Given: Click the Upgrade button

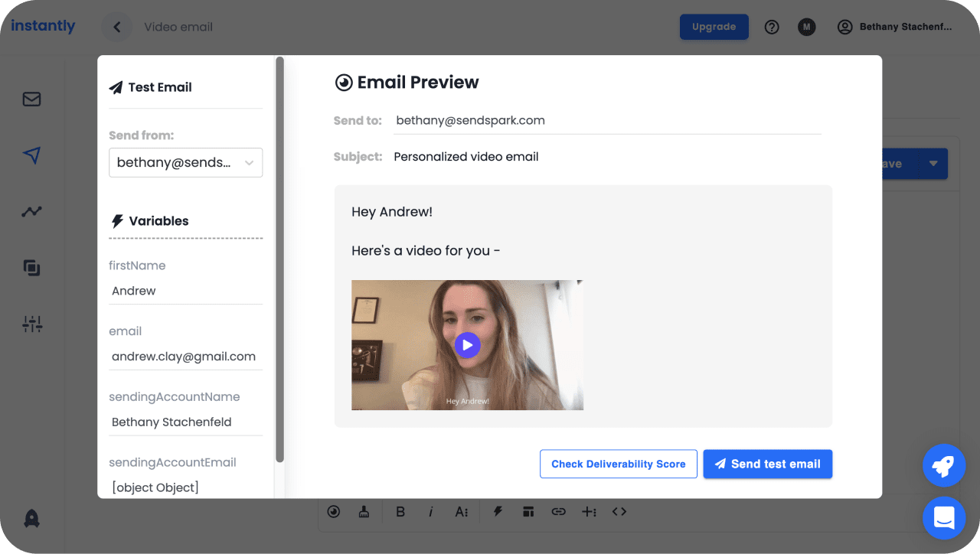Looking at the screenshot, I should click(714, 27).
